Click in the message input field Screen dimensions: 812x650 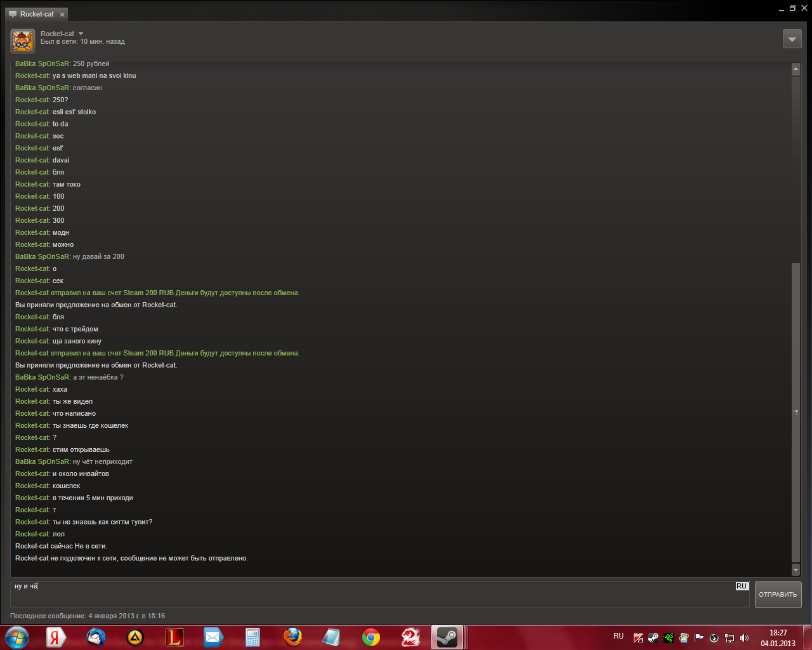pos(379,595)
